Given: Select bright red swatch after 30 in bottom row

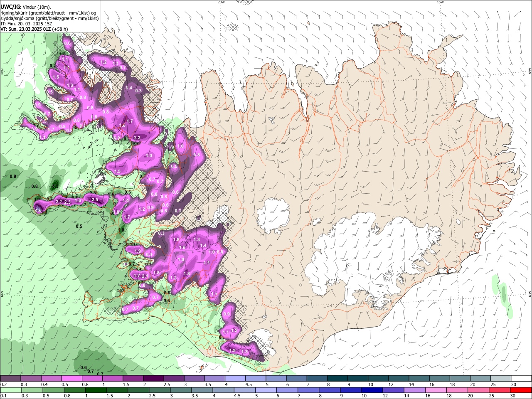Looking at the screenshot, I should point(521,390).
